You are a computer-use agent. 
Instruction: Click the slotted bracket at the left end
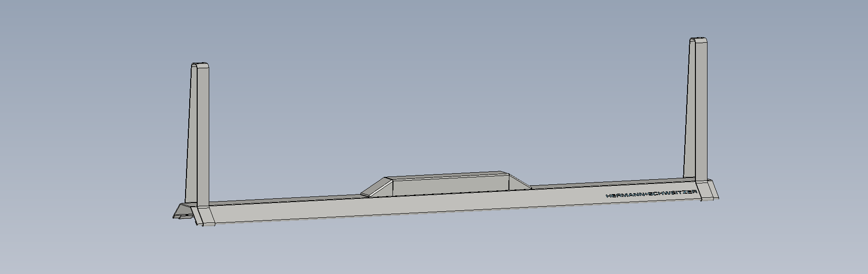click(182, 213)
